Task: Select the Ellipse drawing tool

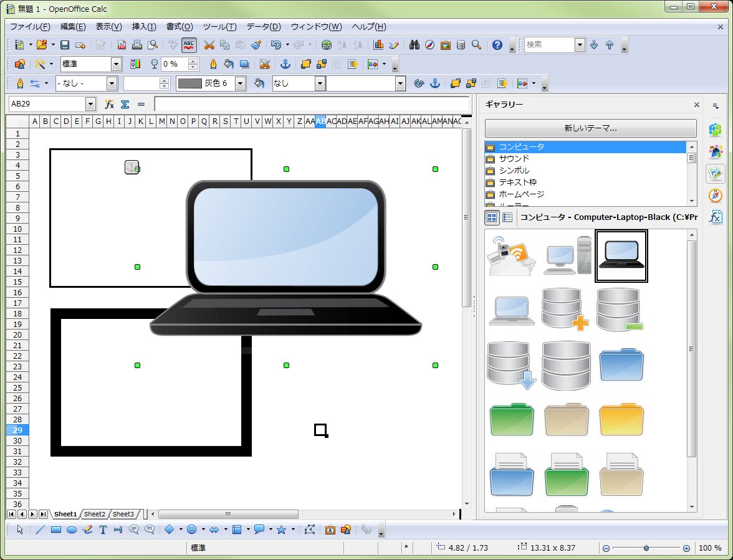Action: [x=72, y=529]
